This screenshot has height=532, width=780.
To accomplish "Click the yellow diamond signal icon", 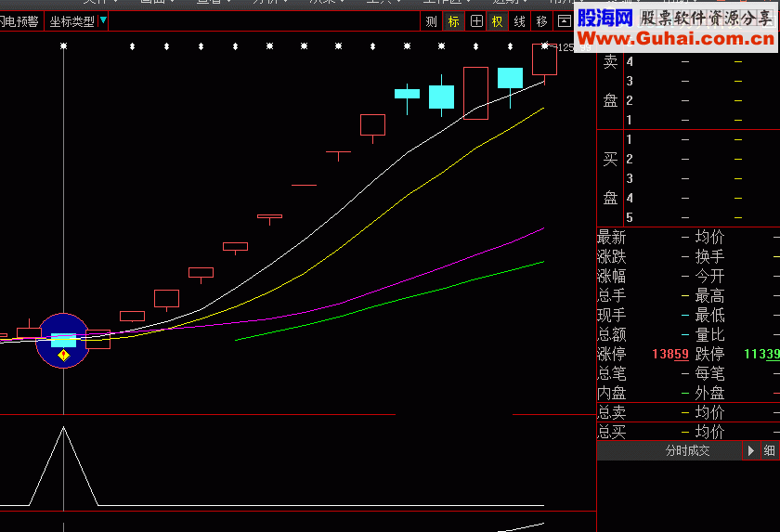I will coord(64,355).
